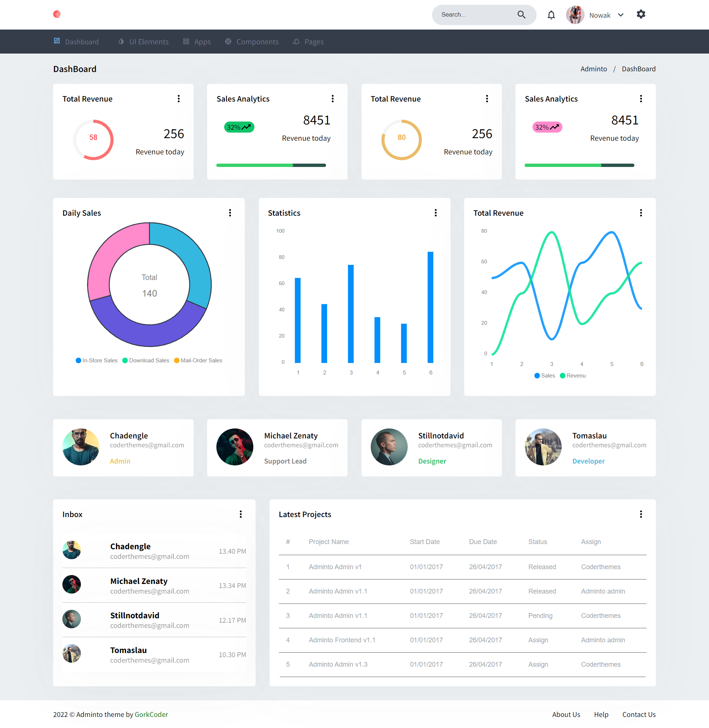Screen dimensions: 709x728
Task: Click the green progress bar under Sales Analytics
Action: [x=254, y=165]
